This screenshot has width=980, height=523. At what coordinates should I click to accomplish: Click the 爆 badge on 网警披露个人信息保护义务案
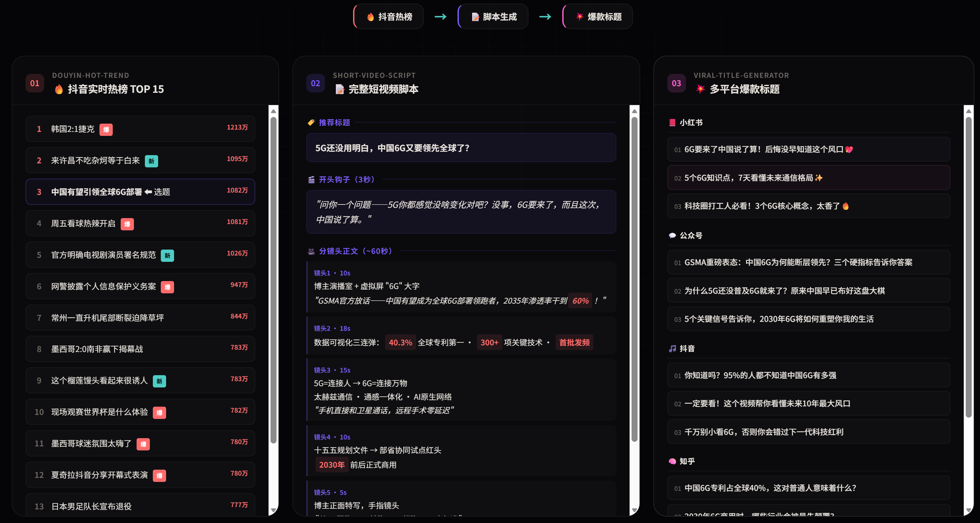pyautogui.click(x=167, y=287)
